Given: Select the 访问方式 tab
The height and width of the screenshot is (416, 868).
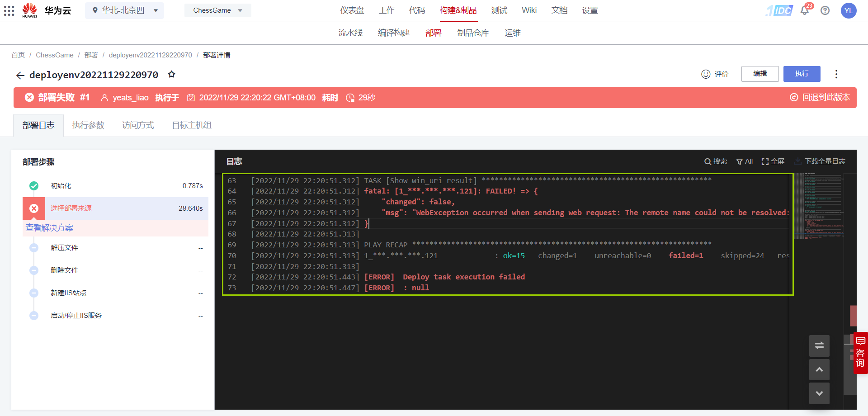Looking at the screenshot, I should pos(138,125).
